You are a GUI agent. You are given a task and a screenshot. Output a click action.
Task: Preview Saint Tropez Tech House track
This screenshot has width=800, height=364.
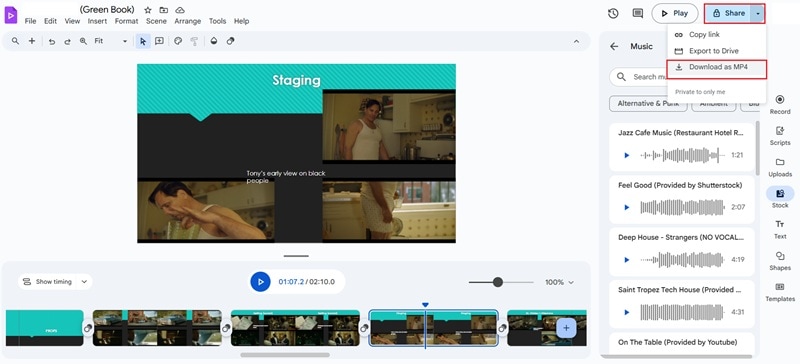pyautogui.click(x=627, y=312)
